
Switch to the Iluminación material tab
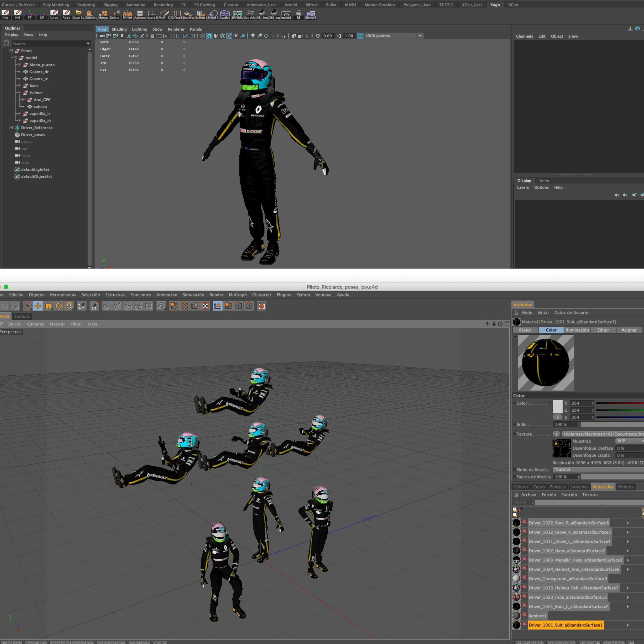coord(577,330)
